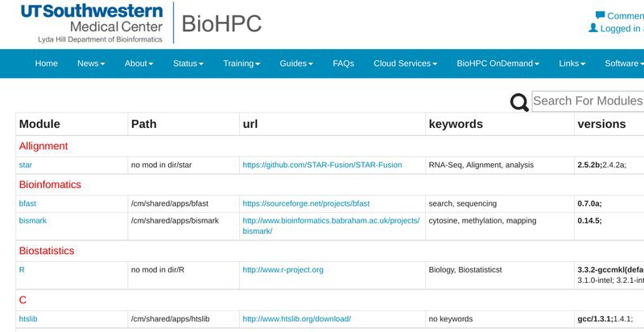Open the star module link
The height and width of the screenshot is (332, 644).
(x=26, y=165)
